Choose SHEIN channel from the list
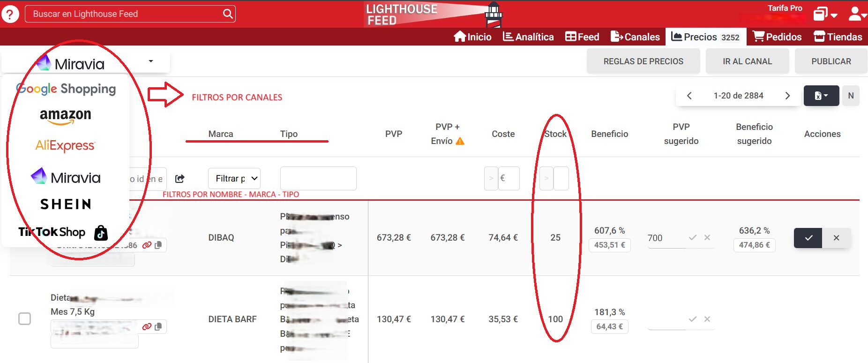The width and height of the screenshot is (868, 363). click(66, 204)
